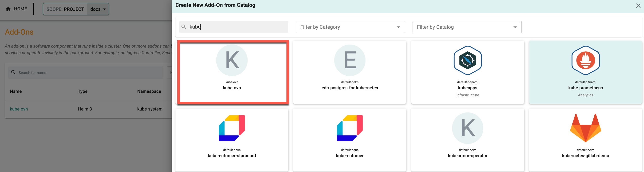Image resolution: width=644 pixels, height=172 pixels.
Task: Focus the Search for name field
Action: 86,73
